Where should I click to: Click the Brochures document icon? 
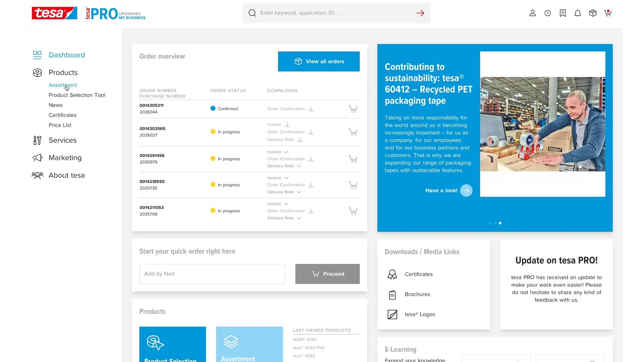392,295
